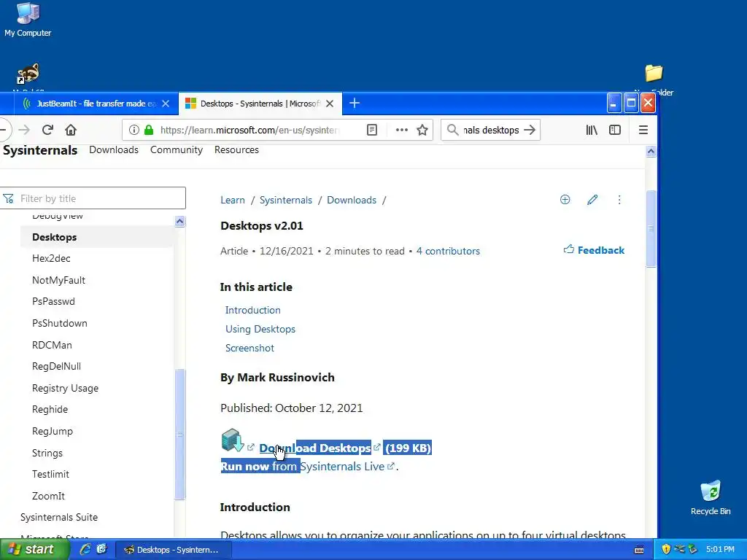Click the security shield tray icon
Screen dimensions: 747x560
666,549
